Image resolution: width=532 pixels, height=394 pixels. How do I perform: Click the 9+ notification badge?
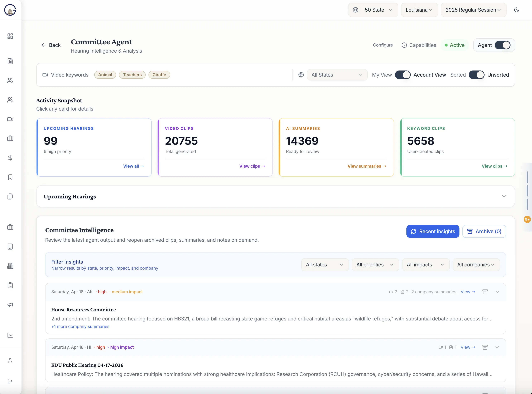coord(527,219)
